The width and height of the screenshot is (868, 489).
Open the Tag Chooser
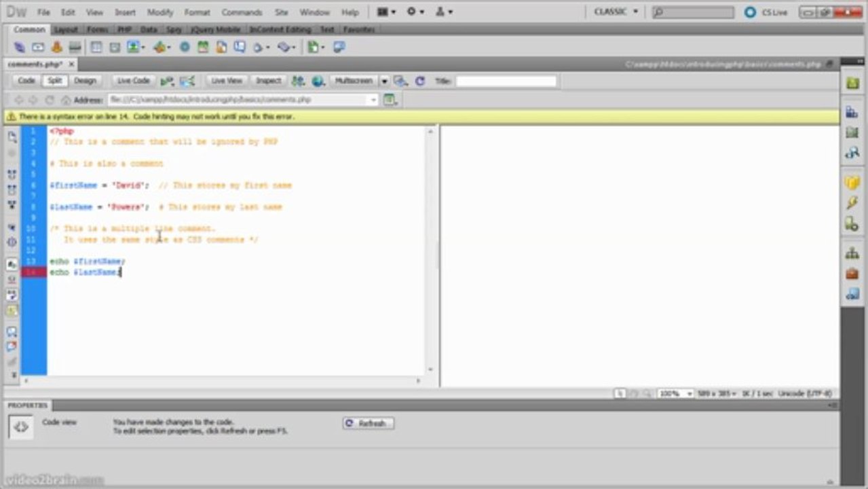(339, 48)
